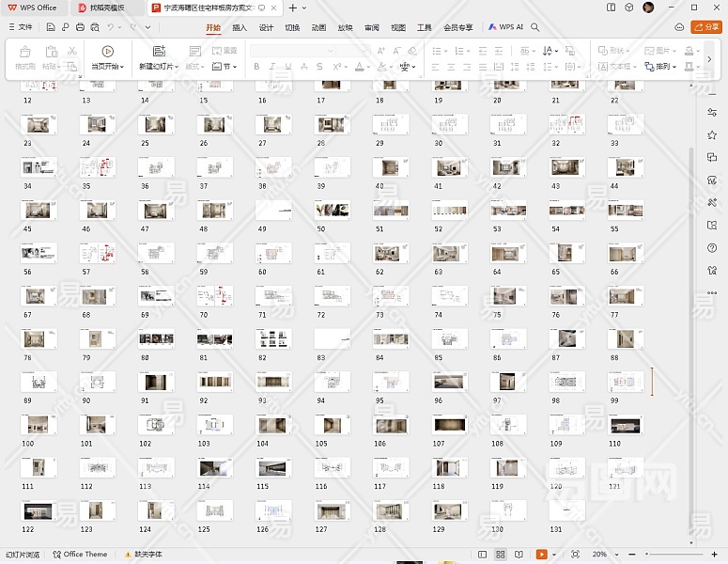Screen dimensions: 728x564
Task: Toggle bold text formatting
Action: click(x=257, y=67)
